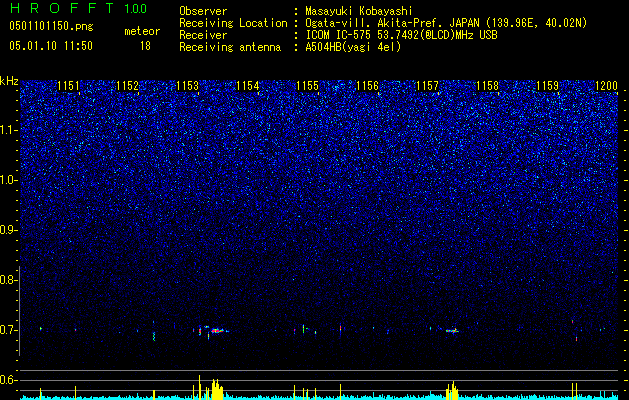The image size is (629, 400).
Task: Click the 1158 time marker
Action: pos(487,86)
